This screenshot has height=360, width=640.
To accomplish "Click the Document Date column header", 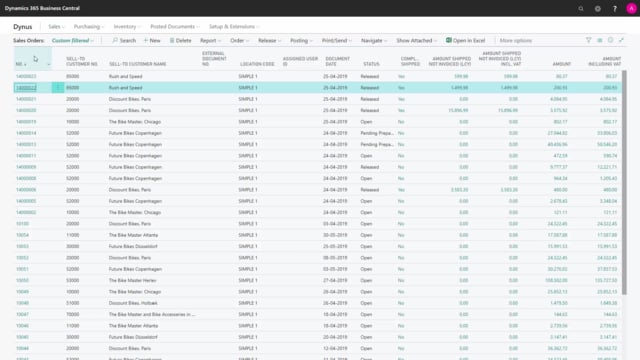I will tap(338, 61).
